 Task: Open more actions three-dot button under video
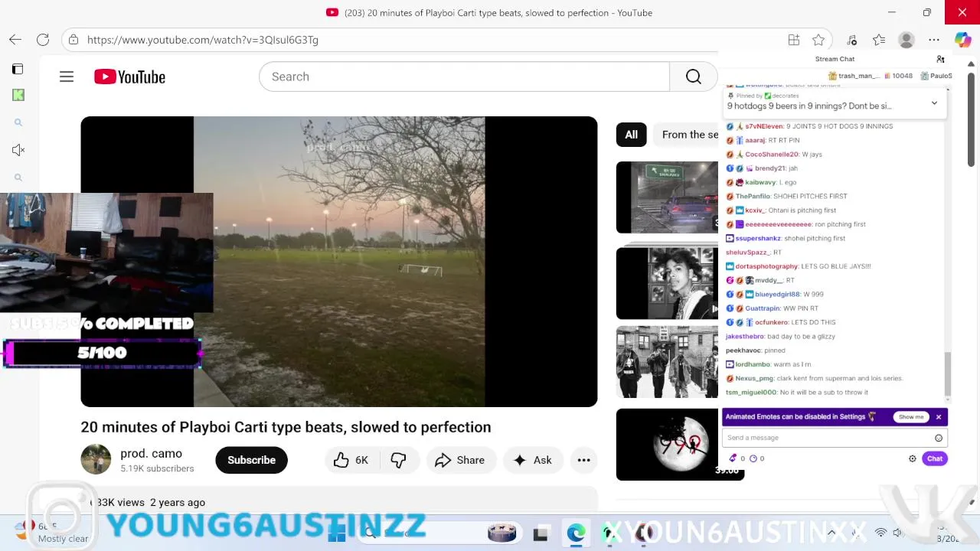(583, 460)
